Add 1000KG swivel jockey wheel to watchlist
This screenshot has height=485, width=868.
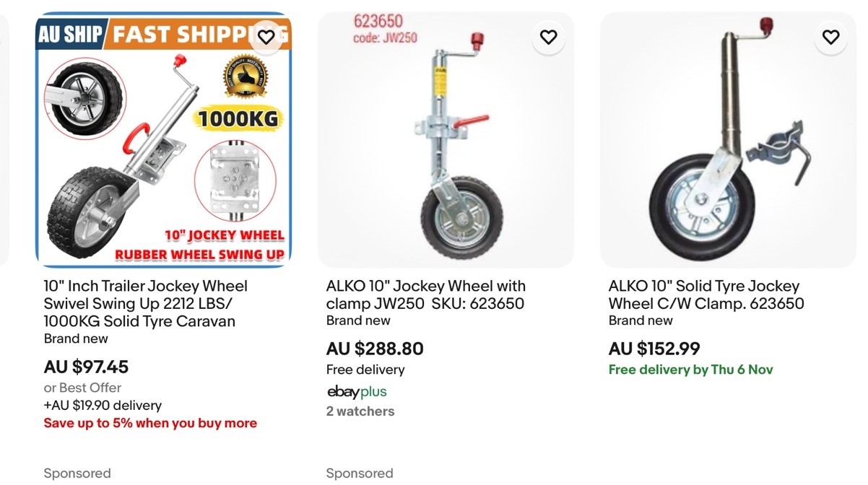[266, 37]
